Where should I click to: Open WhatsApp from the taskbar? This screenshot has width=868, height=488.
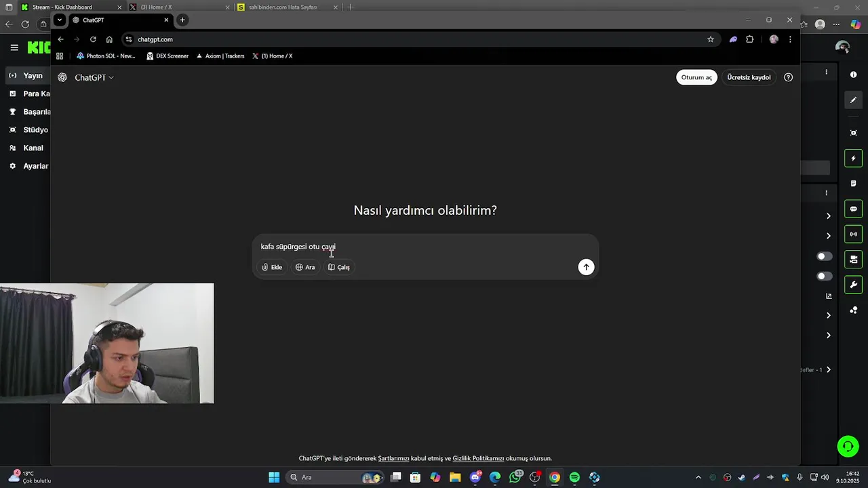click(x=515, y=477)
